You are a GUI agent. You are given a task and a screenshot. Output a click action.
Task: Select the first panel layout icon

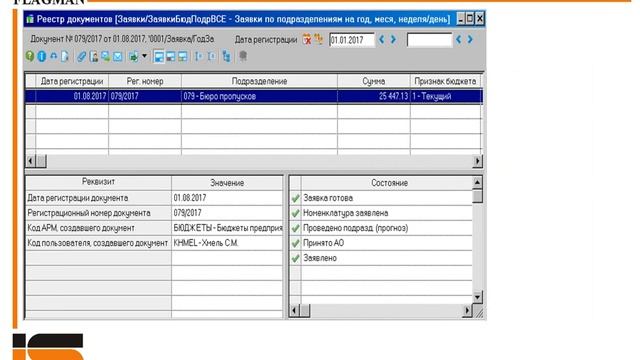[x=159, y=56]
